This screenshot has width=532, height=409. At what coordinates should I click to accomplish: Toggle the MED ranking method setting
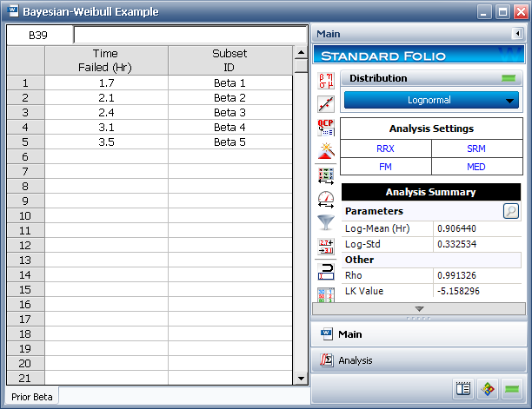click(x=477, y=167)
